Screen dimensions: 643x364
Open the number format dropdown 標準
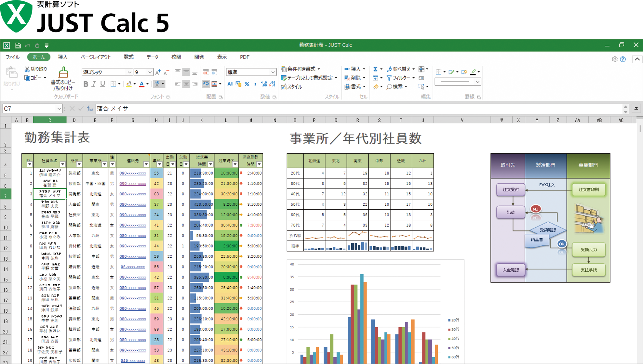pyautogui.click(x=273, y=72)
